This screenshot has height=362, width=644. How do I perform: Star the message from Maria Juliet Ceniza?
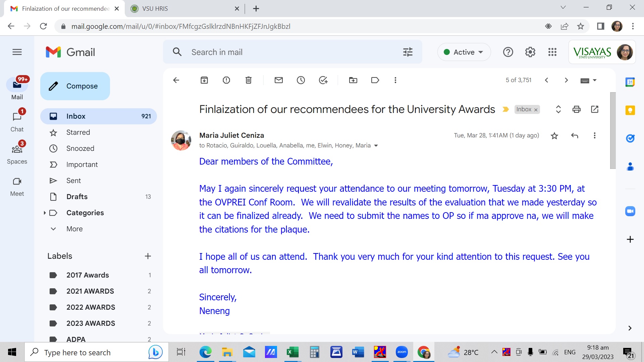tap(554, 136)
